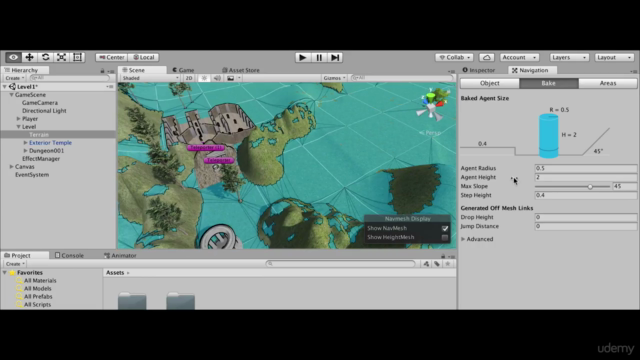640x360 pixels.
Task: Click the Agent Radius field
Action: (x=586, y=168)
